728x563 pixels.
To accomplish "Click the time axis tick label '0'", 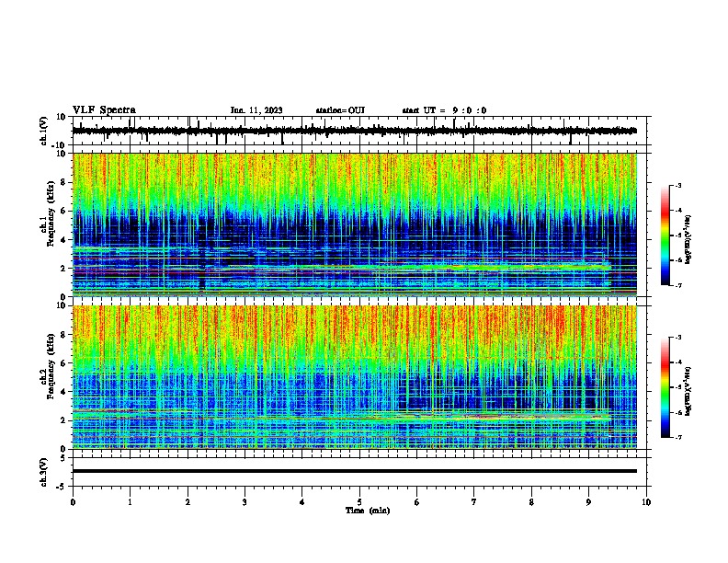I will pos(73,502).
